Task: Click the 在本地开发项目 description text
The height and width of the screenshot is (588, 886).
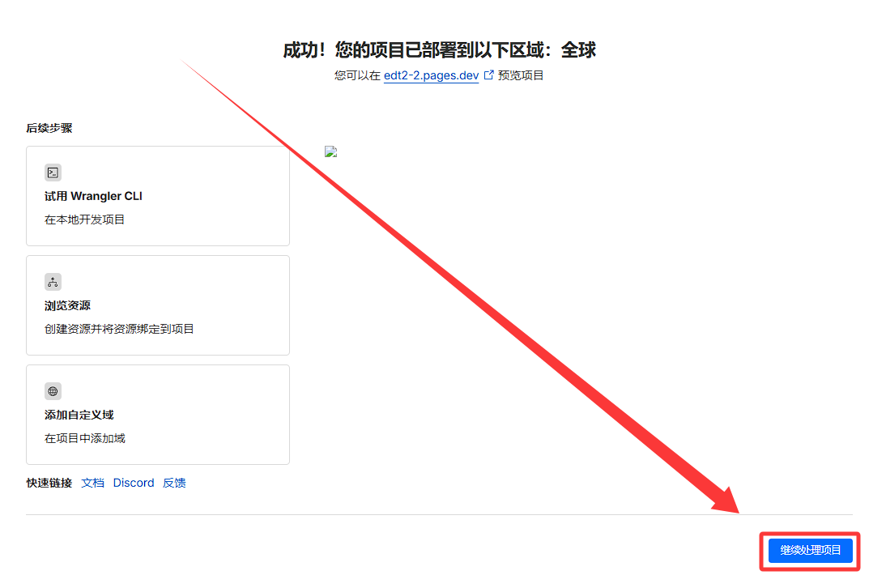Action: coord(84,219)
